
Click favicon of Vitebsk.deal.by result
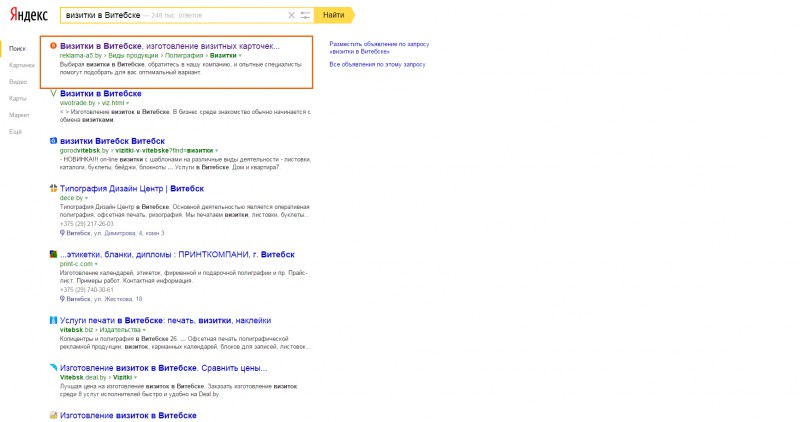[x=53, y=368]
